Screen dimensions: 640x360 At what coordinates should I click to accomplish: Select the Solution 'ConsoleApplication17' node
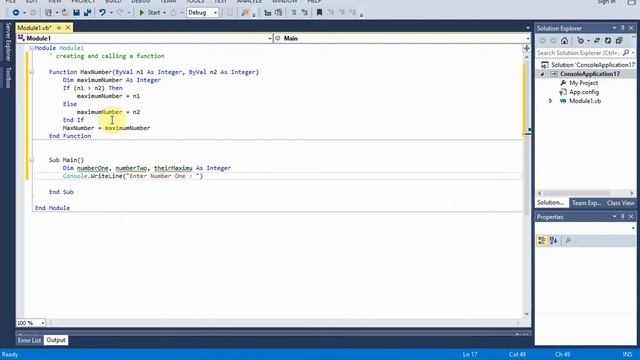pos(588,65)
